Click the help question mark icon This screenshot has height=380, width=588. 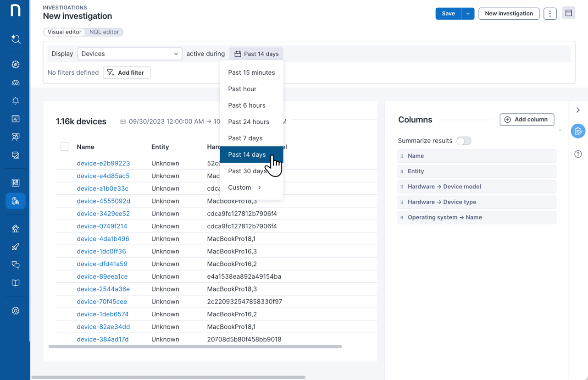tap(578, 154)
